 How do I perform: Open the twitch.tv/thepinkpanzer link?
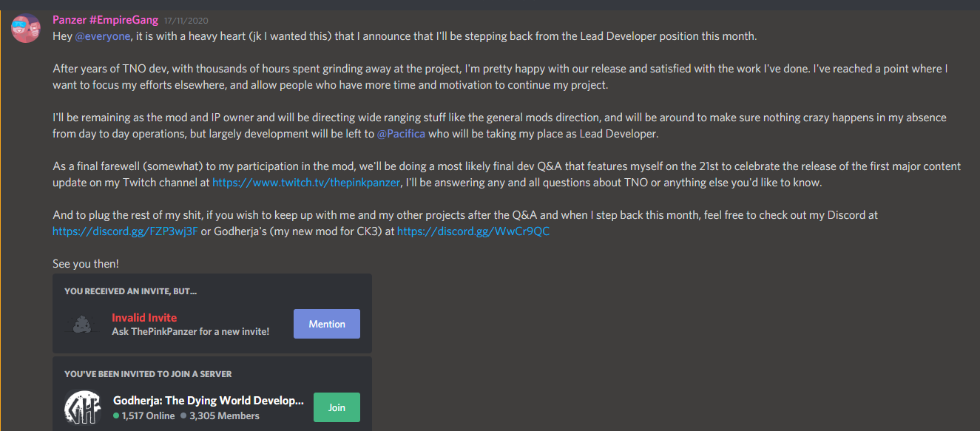pyautogui.click(x=307, y=182)
